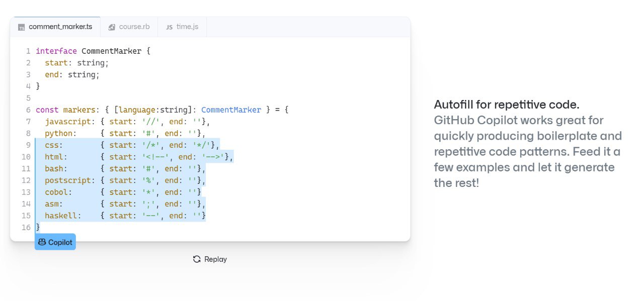
Task: Click the JS icon on time.js tab
Action: (169, 27)
